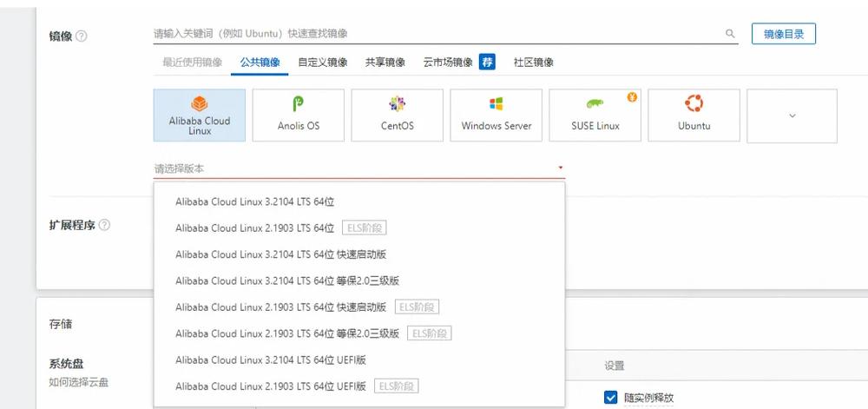Click ELS阶段 tag on 2.1903 LTS 64位 row

pos(365,228)
